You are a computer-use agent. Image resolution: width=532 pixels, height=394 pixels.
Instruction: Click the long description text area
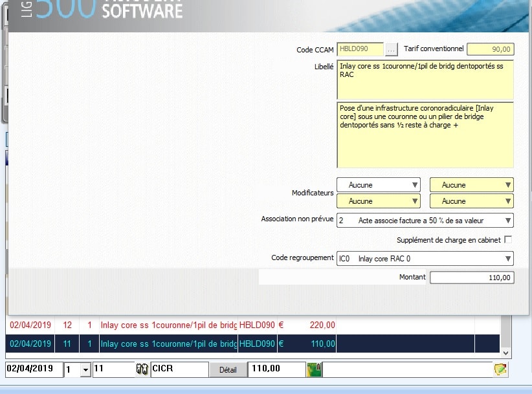[425, 135]
